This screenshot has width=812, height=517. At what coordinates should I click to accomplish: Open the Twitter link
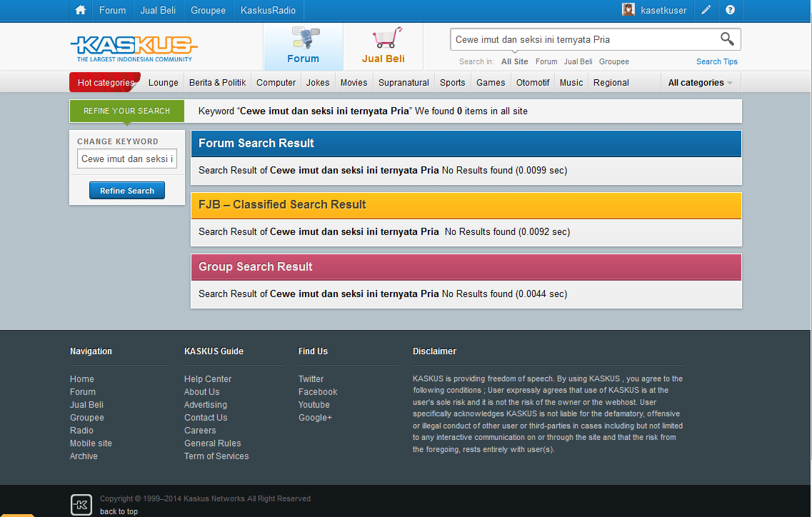(311, 379)
